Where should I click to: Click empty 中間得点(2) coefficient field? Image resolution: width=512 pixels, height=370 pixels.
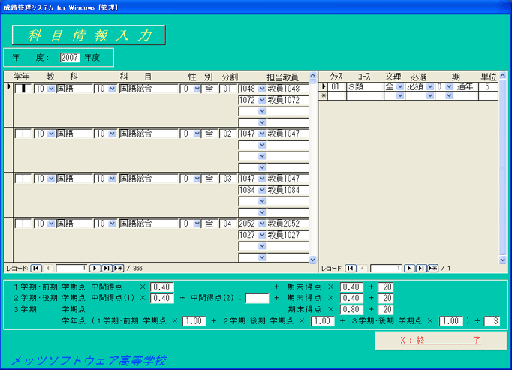pos(257,298)
